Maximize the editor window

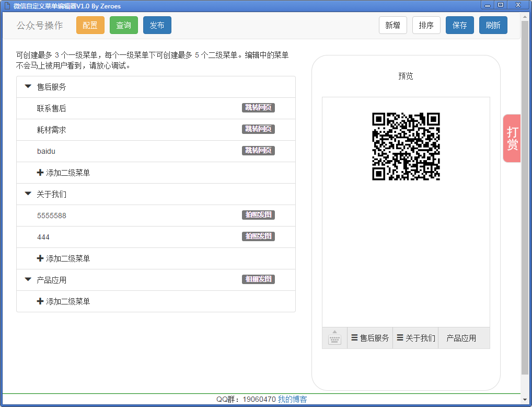[x=501, y=5]
